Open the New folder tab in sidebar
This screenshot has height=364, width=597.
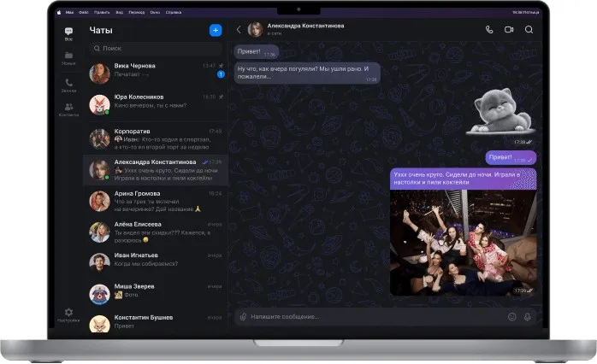(68, 58)
